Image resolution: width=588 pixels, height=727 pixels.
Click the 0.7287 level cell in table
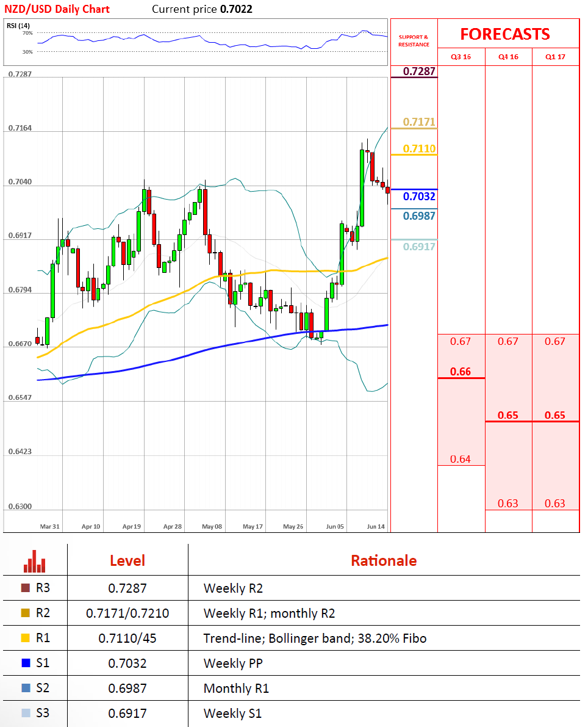(x=127, y=588)
